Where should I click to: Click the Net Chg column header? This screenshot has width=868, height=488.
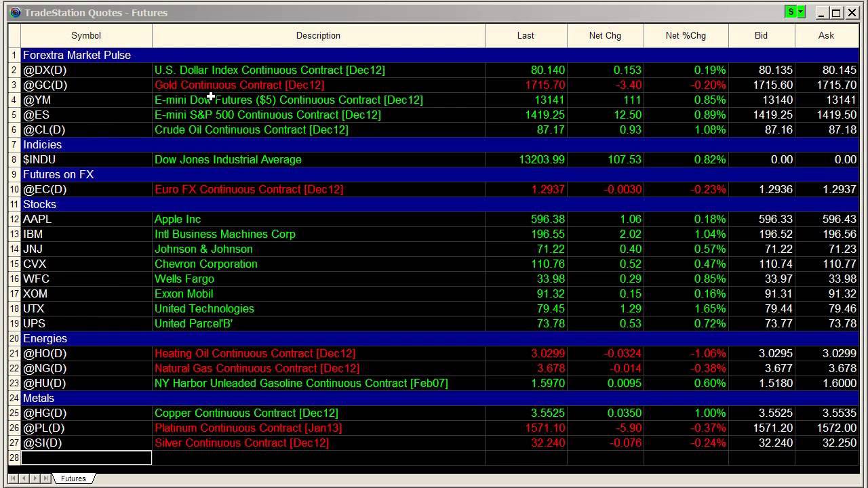tap(605, 35)
